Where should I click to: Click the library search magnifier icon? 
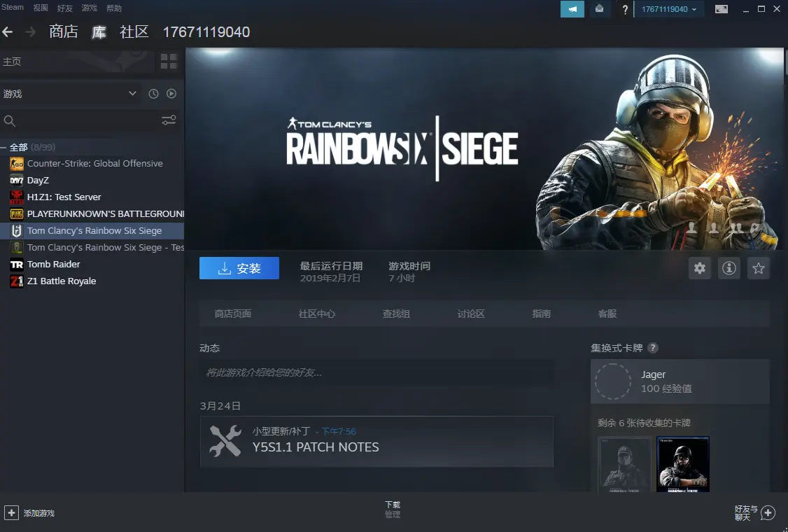click(10, 120)
